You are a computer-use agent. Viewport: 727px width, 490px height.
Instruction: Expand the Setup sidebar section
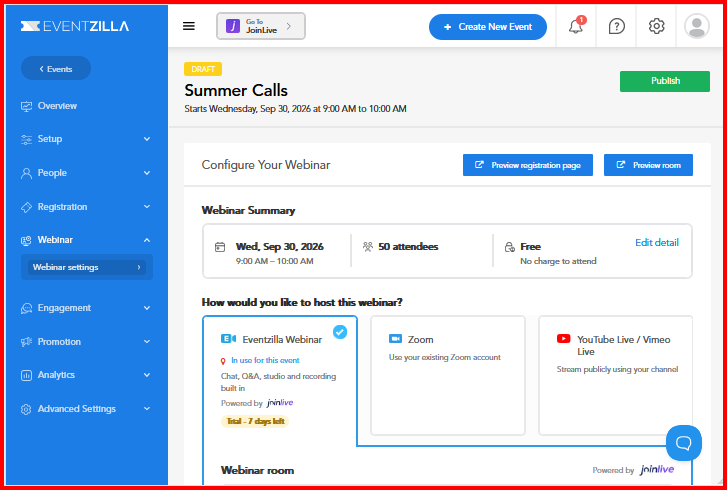87,139
